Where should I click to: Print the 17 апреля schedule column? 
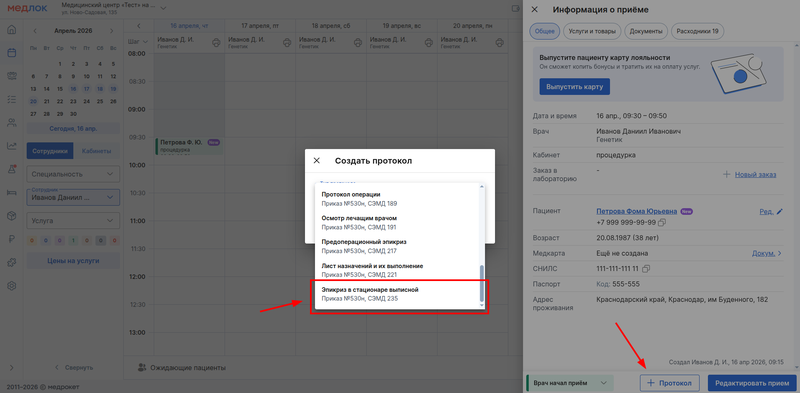click(287, 42)
